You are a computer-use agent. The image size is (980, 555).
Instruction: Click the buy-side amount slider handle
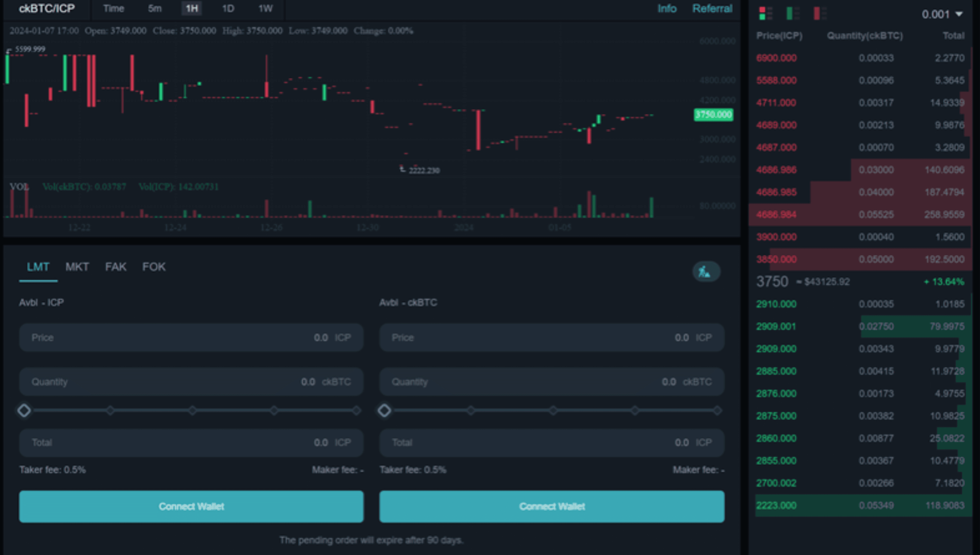click(x=24, y=410)
